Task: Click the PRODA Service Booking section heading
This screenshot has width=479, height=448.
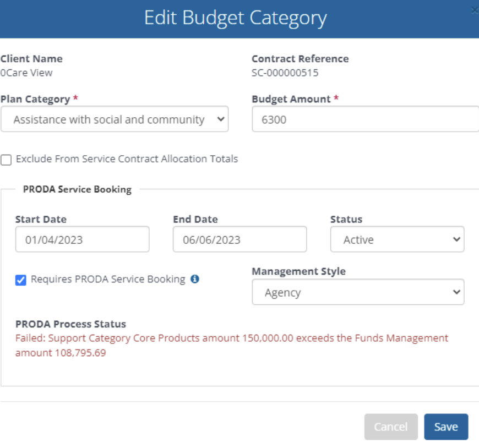Action: pos(77,189)
